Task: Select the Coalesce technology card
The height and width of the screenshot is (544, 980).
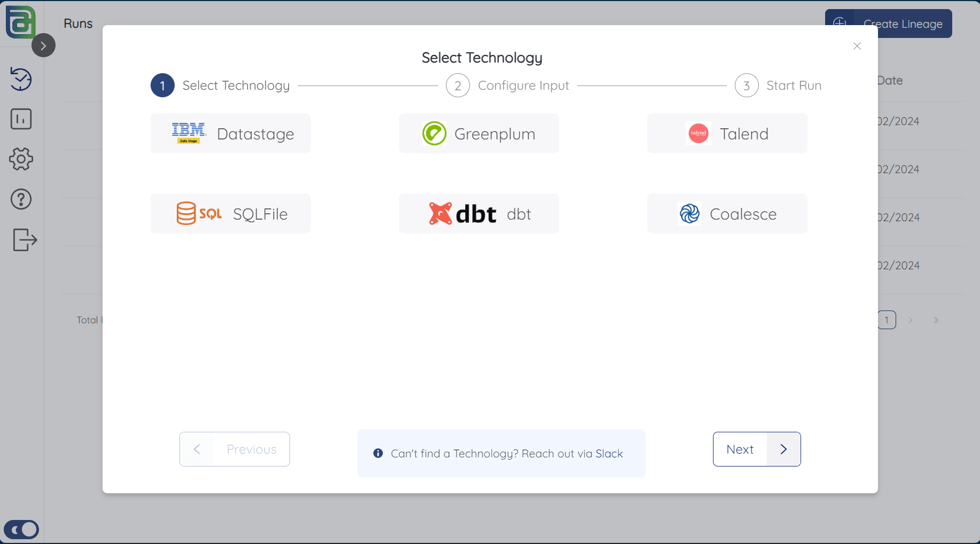Action: [727, 214]
